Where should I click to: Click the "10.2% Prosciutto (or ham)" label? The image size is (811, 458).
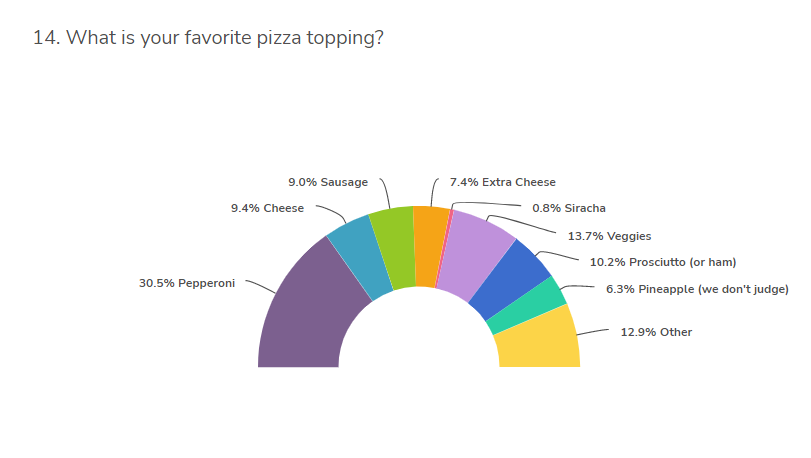tap(663, 262)
